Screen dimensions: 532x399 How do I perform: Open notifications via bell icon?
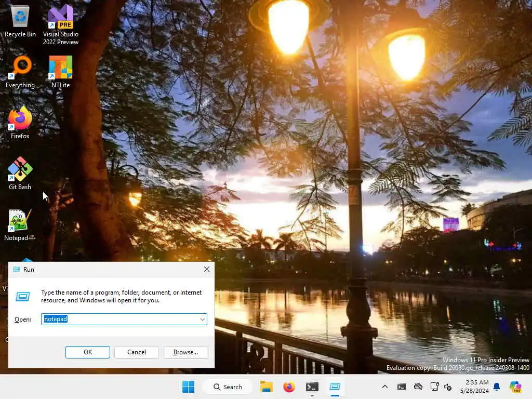click(x=497, y=387)
